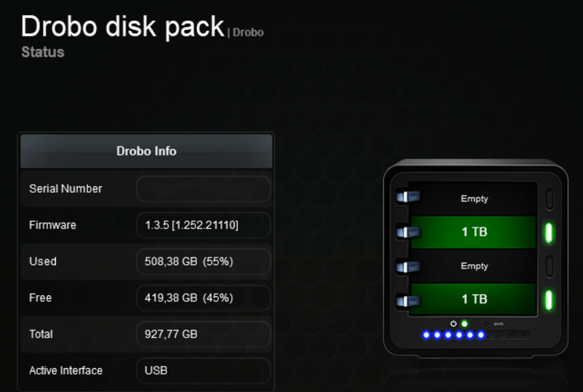Open the Drobo link beside the title
The width and height of the screenshot is (583, 392).
(249, 32)
